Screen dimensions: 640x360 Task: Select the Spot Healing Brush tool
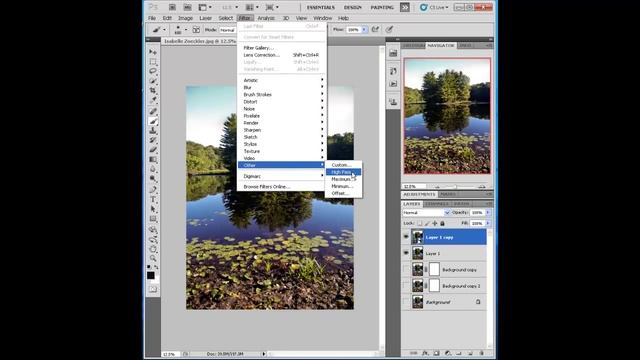pos(153,111)
